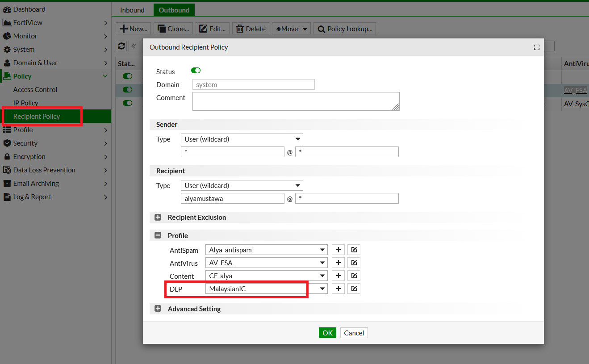
Task: Click the OK button
Action: 327,333
